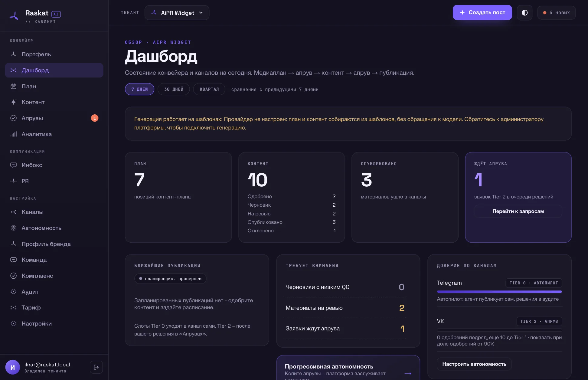Viewport: 588px width, 380px height.
Task: Open the Портфель sidebar icon
Action: (x=13, y=54)
